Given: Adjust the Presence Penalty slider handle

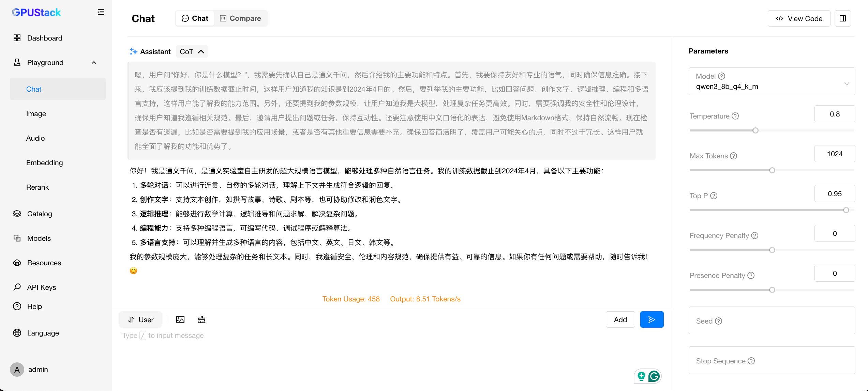Looking at the screenshot, I should 772,290.
